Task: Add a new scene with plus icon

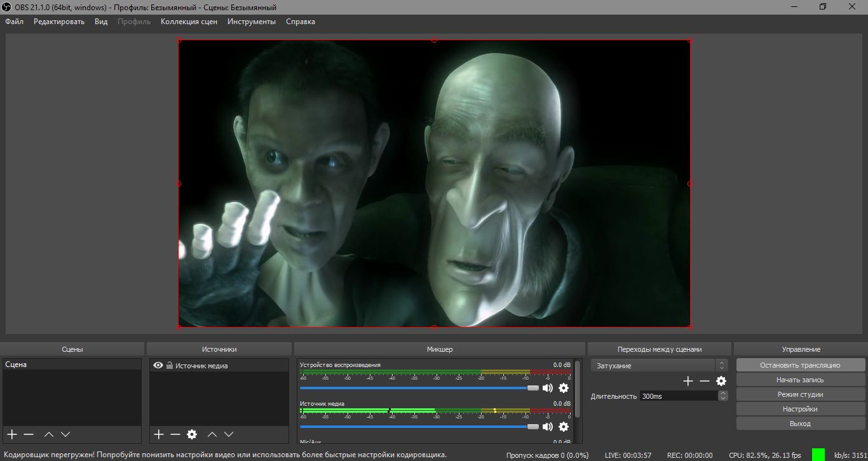Action: (11, 434)
